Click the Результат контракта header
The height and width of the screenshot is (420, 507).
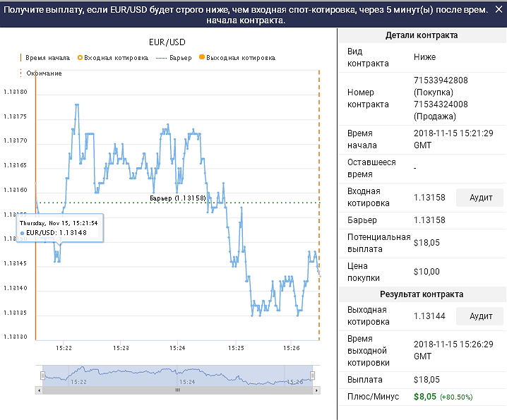pyautogui.click(x=422, y=294)
